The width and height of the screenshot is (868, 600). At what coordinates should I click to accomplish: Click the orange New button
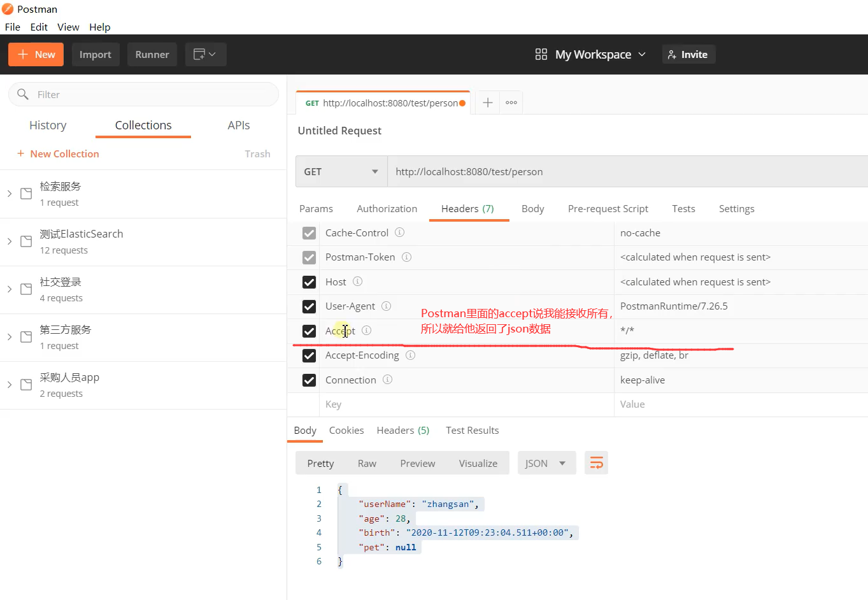click(x=36, y=54)
